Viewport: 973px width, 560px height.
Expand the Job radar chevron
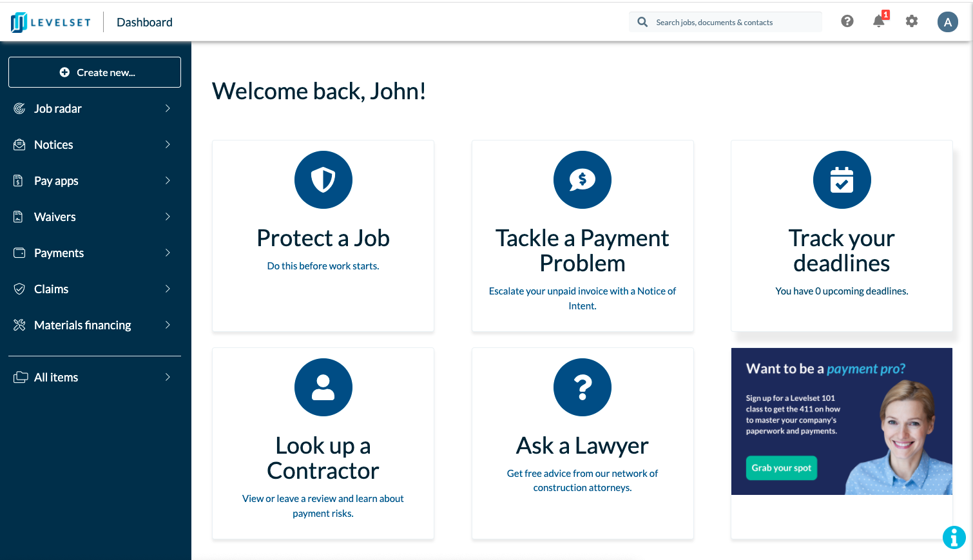tap(168, 108)
